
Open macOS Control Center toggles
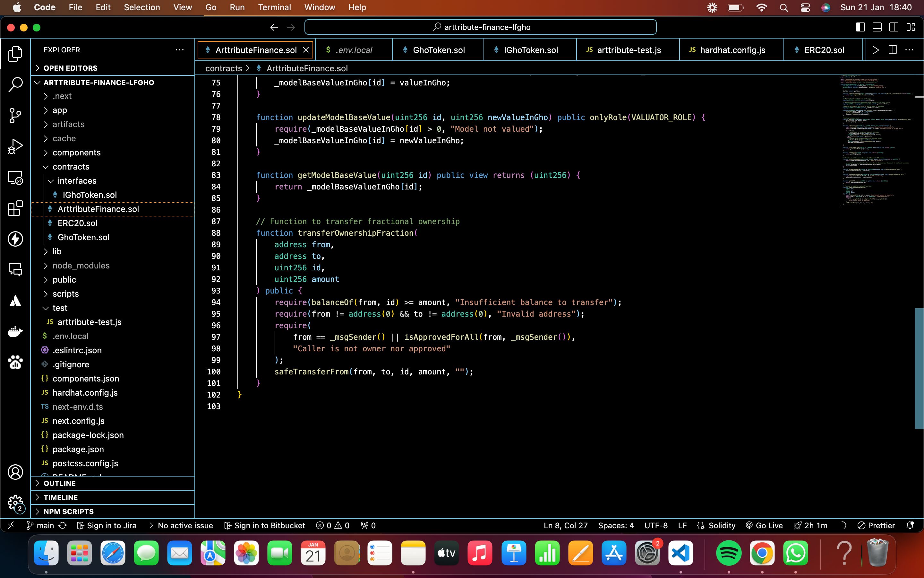click(x=805, y=8)
